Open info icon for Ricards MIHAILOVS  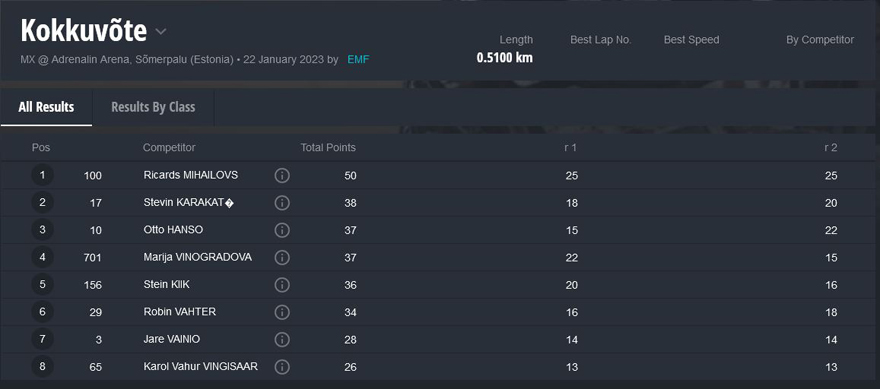click(282, 176)
